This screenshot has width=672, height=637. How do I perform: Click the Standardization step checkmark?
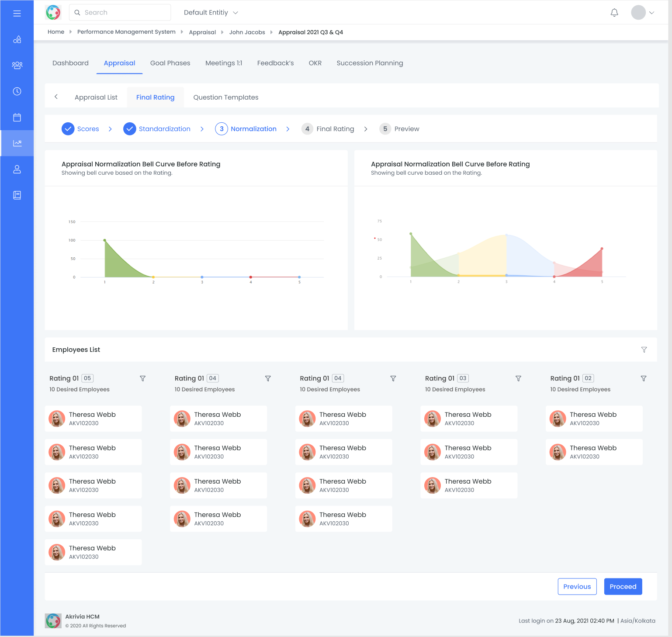tap(130, 128)
